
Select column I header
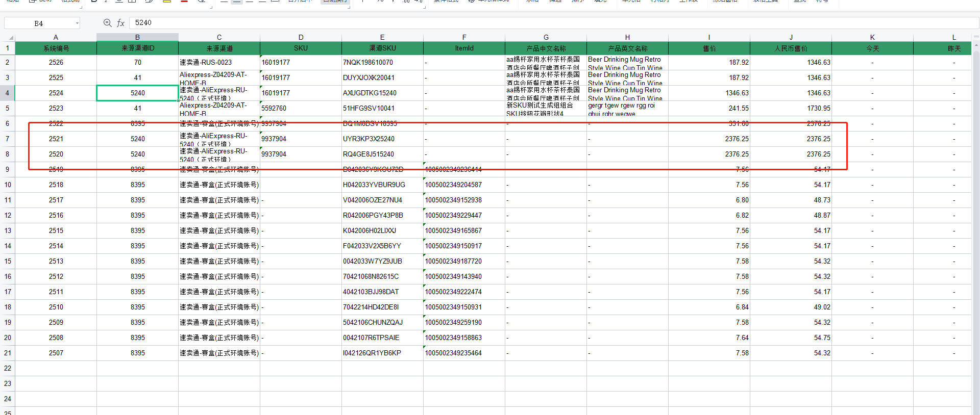click(x=709, y=37)
